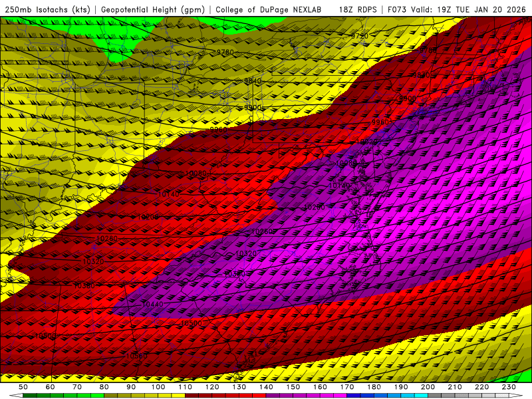This screenshot has height=399, width=532.
Task: Click the '250mb Isotachs (kts)' title text
Action: point(47,10)
